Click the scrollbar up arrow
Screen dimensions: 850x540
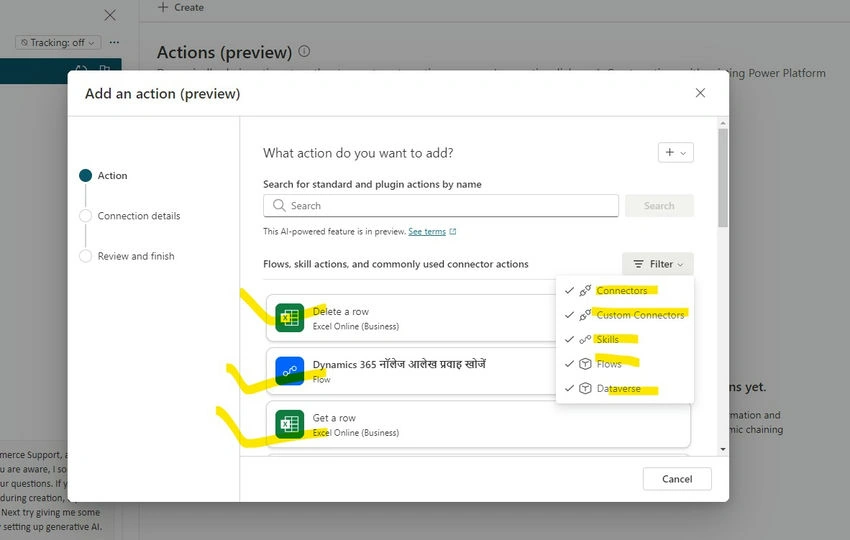[723, 124]
